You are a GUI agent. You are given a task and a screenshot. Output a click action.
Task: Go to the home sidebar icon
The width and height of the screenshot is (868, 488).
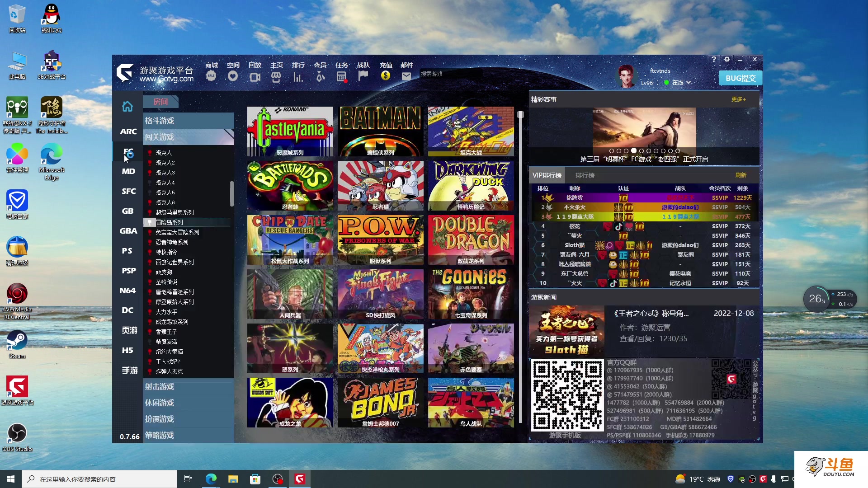(127, 106)
